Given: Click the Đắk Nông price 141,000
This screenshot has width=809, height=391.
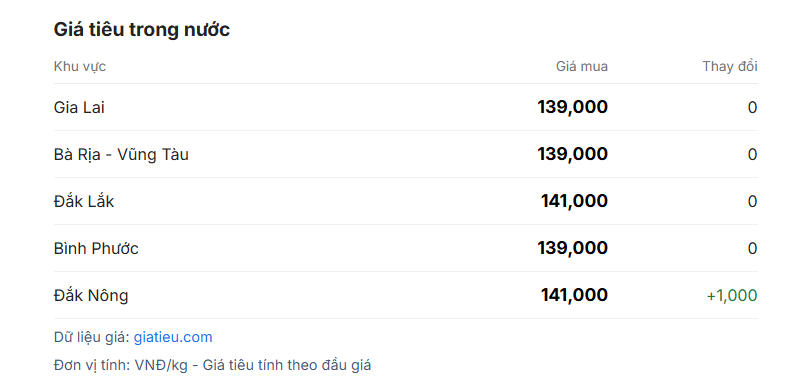Looking at the screenshot, I should pyautogui.click(x=574, y=295).
